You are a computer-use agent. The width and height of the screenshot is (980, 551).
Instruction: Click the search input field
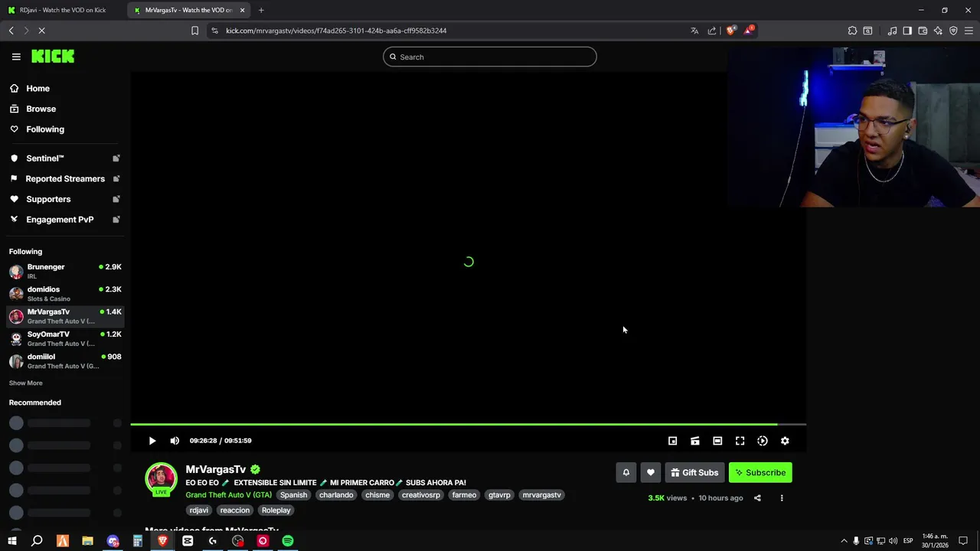tap(490, 57)
